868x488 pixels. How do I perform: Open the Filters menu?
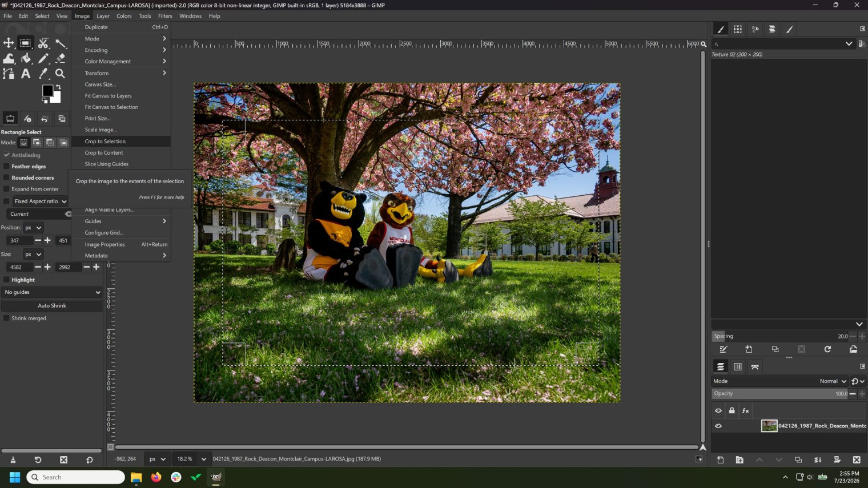coord(165,16)
